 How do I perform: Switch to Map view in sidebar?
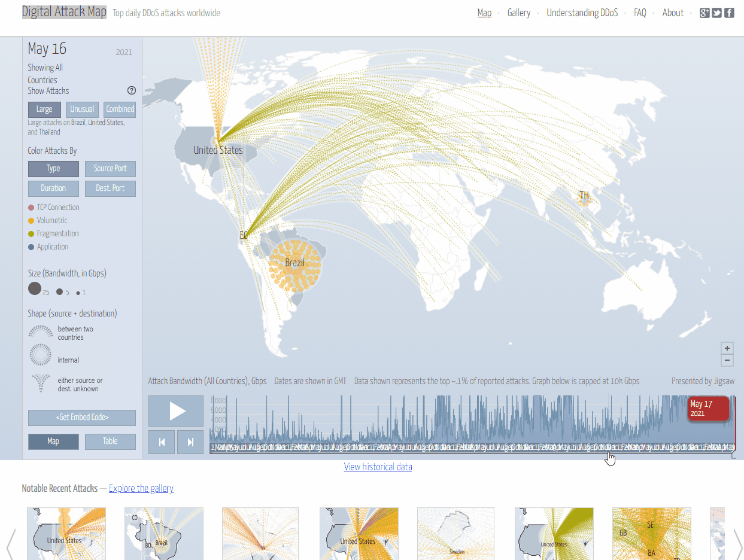click(x=53, y=442)
